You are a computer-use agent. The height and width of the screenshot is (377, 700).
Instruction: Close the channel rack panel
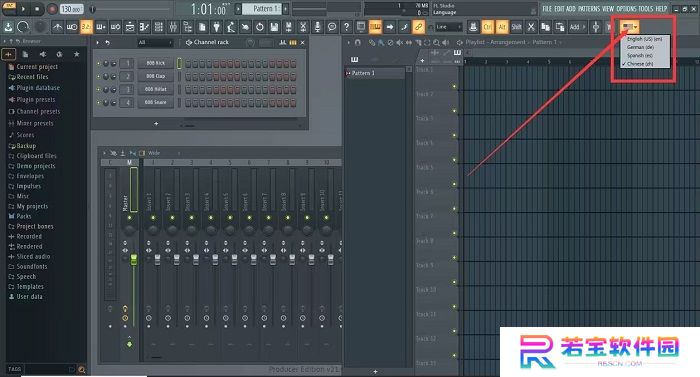303,42
